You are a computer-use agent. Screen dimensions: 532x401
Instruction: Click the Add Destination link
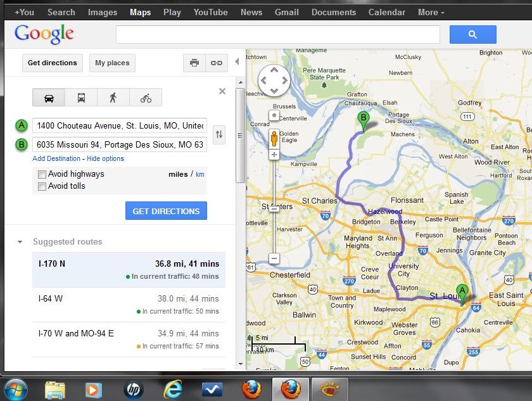(56, 158)
